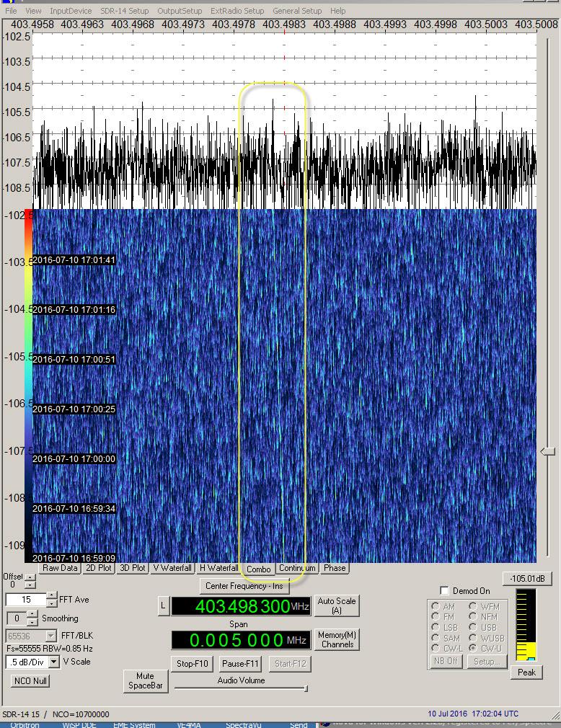
Task: Click the FFT Ave input field
Action: point(26,600)
